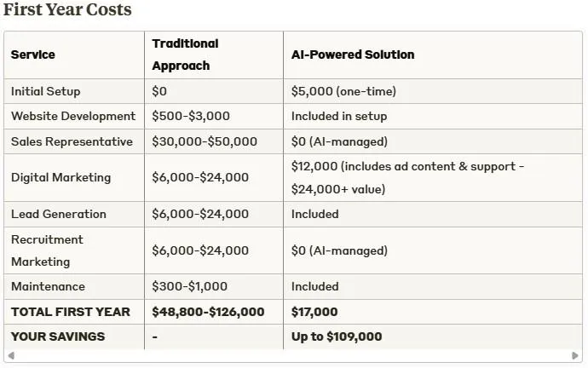The width and height of the screenshot is (588, 368).
Task: Click the left scroll arrow below the table
Action: pyautogui.click(x=11, y=355)
